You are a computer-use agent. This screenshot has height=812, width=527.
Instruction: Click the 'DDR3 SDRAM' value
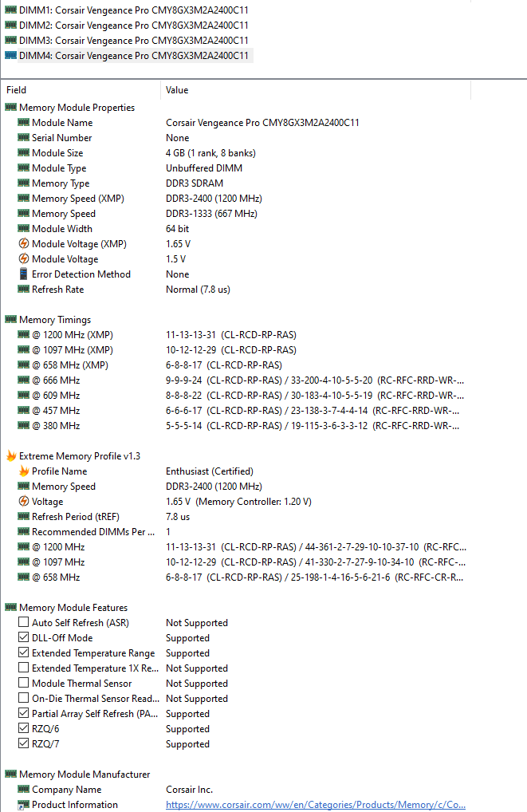(195, 183)
